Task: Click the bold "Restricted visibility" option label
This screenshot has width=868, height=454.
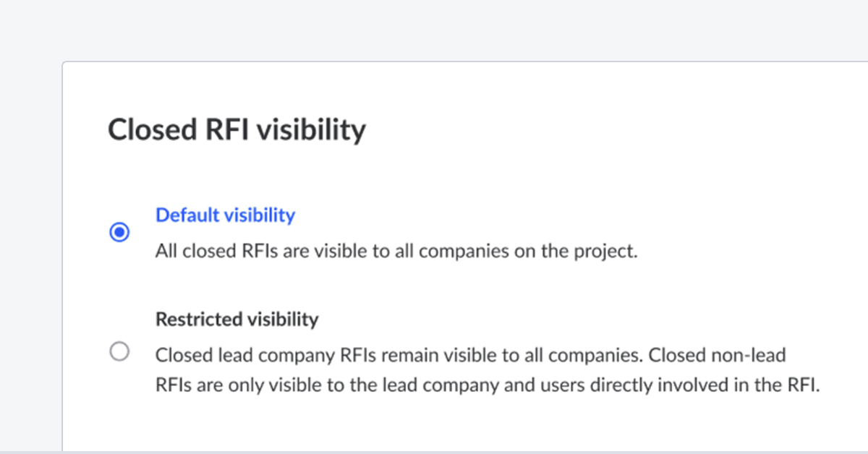Action: pos(237,319)
